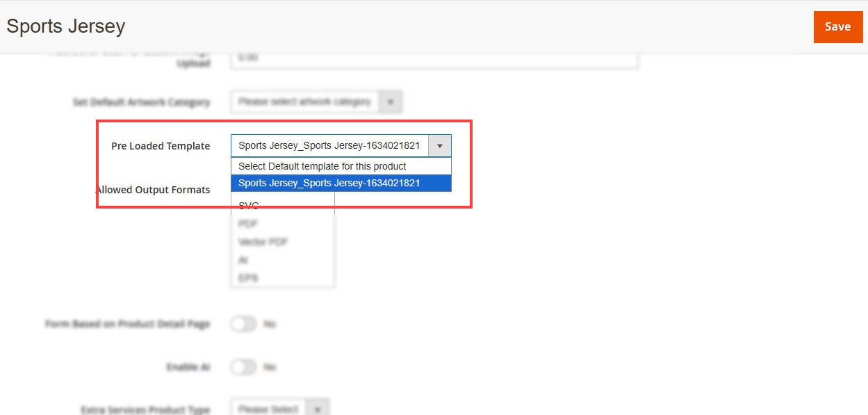
Task: Toggle Form Based on Product Detail Page switch
Action: click(x=244, y=324)
